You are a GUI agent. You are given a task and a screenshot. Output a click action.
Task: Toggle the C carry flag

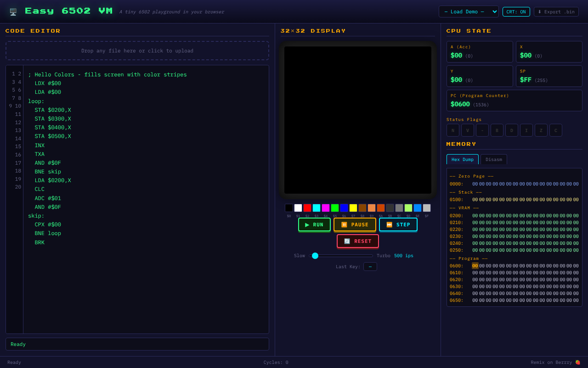555,130
